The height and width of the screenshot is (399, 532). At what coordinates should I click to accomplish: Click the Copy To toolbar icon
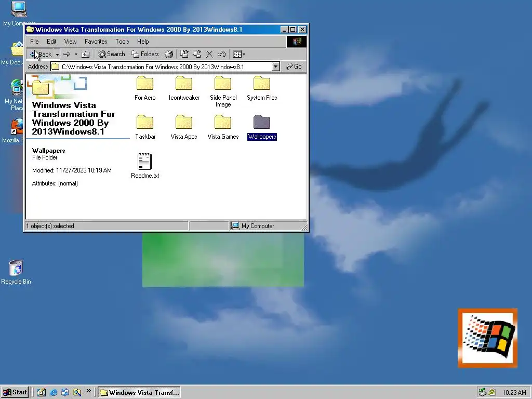pyautogui.click(x=197, y=54)
